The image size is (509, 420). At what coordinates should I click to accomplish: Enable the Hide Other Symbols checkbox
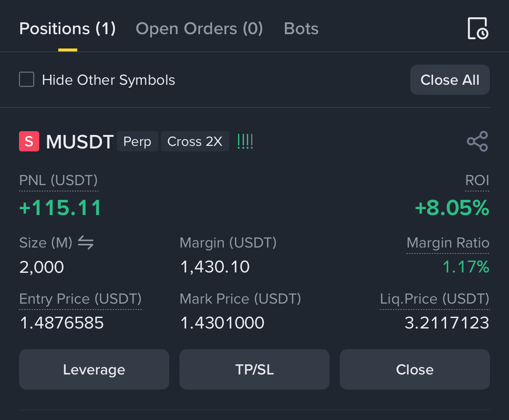pos(27,80)
